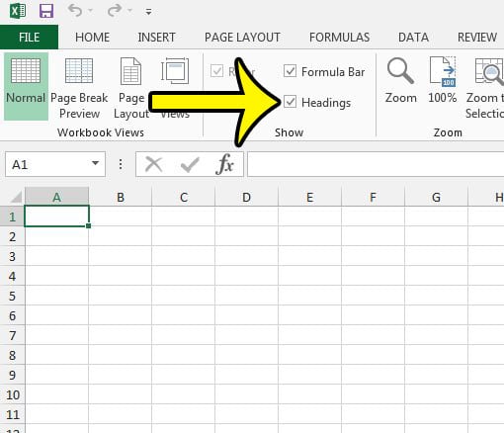Select row 3 header
Viewport: 504px width, 433px height.
point(12,256)
